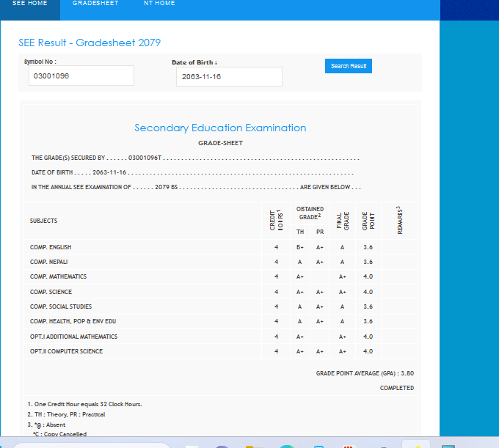
Task: Go to the NT HOME tab
Action: [x=159, y=4]
